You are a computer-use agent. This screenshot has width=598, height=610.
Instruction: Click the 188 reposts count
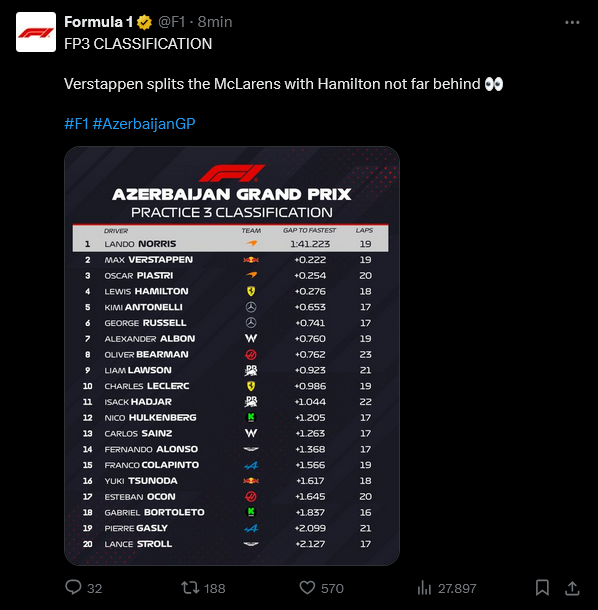click(x=215, y=588)
